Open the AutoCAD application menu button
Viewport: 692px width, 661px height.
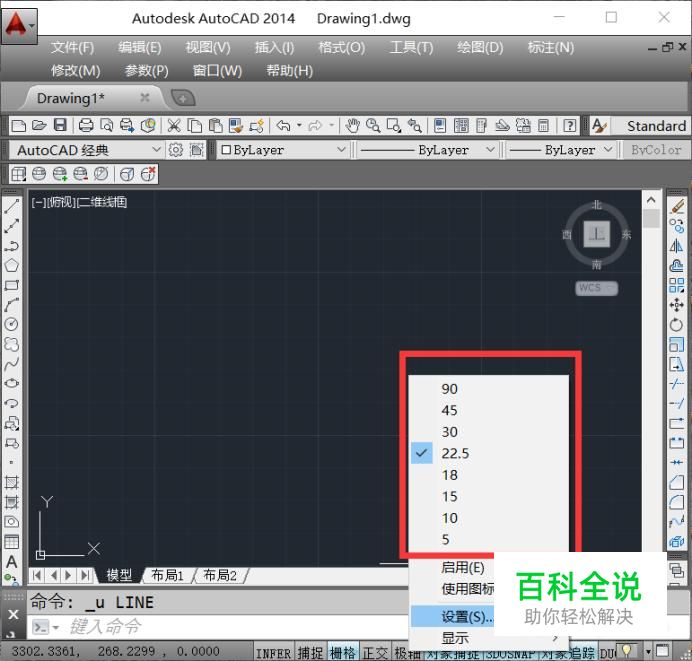pyautogui.click(x=19, y=26)
